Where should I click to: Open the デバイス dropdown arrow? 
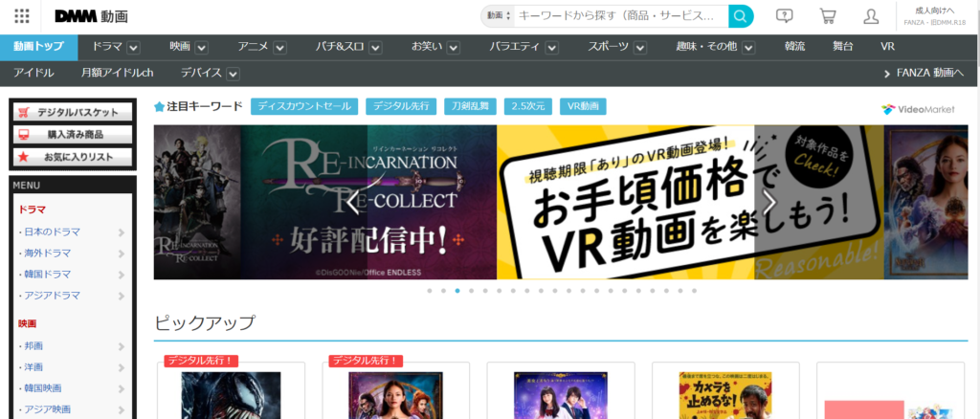(233, 74)
